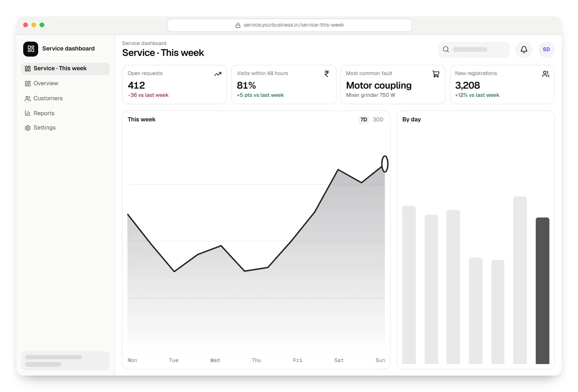
Task: Click the bar chart icon beside Reports
Action: (28, 113)
